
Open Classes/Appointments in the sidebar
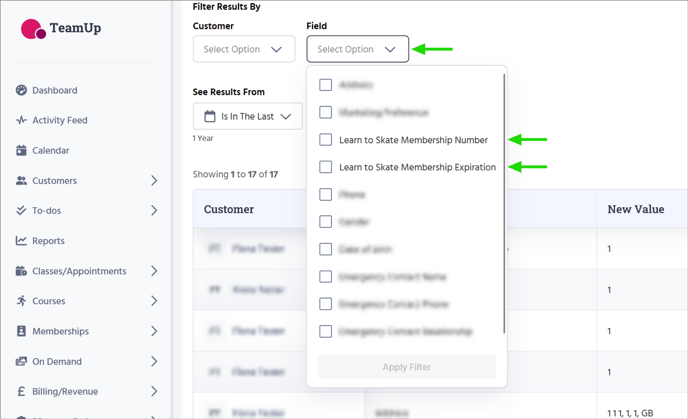[79, 271]
